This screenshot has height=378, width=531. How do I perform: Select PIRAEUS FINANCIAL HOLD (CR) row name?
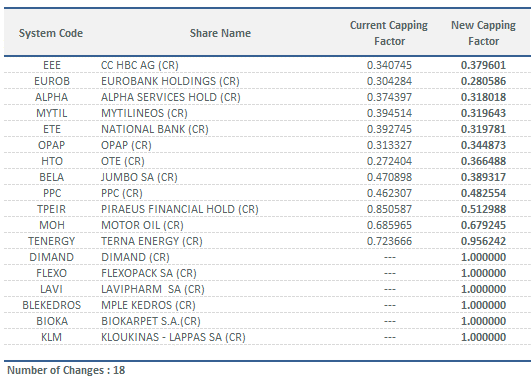179,209
